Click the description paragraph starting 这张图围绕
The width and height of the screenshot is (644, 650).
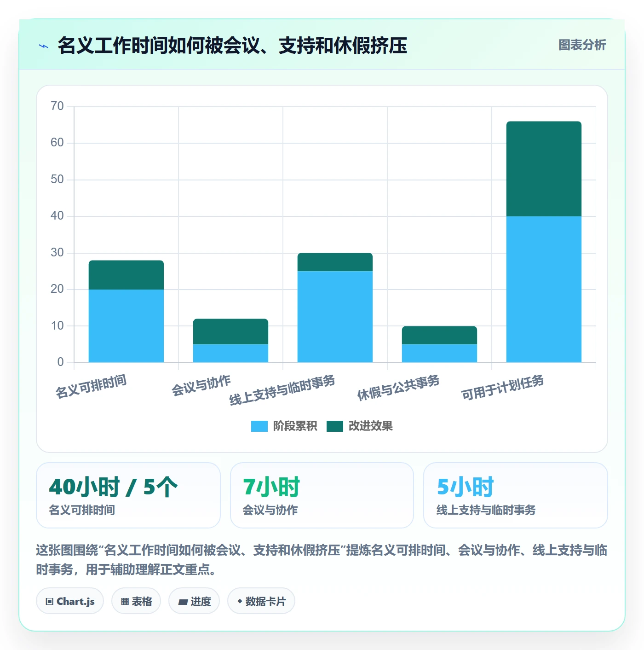(x=322, y=560)
